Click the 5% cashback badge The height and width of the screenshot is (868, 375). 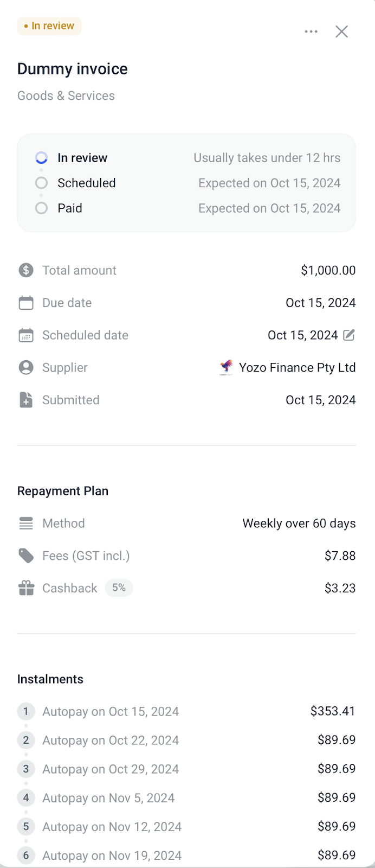coord(119,588)
